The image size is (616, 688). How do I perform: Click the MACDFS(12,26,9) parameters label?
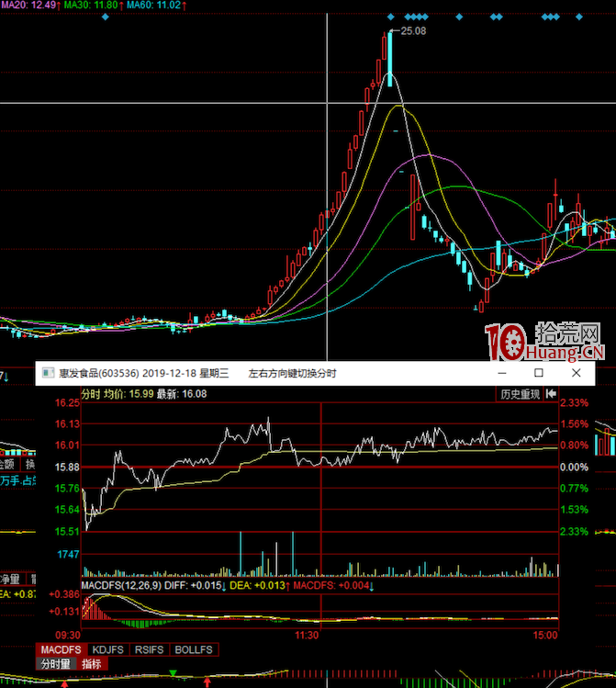[121, 586]
